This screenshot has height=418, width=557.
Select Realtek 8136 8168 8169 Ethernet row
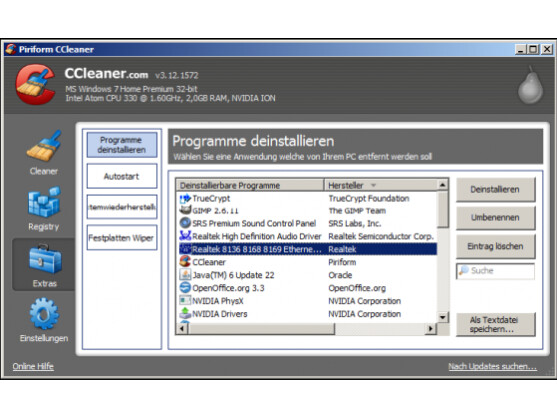(x=308, y=249)
